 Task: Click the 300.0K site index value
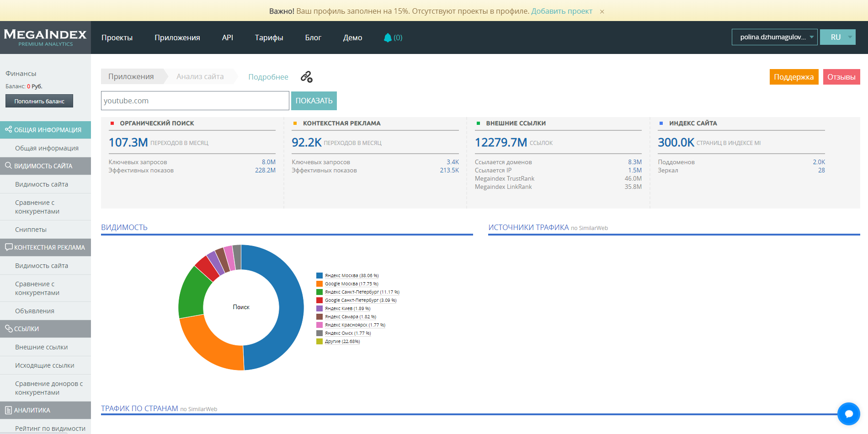(676, 142)
